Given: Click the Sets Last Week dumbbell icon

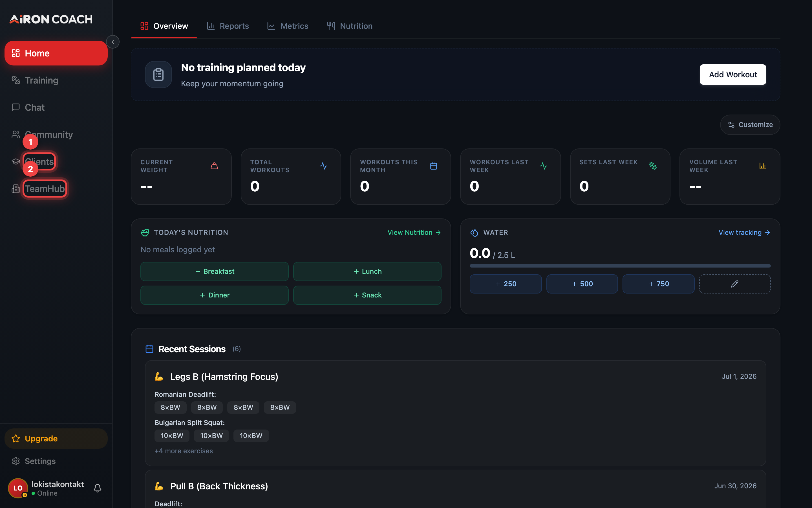Looking at the screenshot, I should [x=653, y=166].
